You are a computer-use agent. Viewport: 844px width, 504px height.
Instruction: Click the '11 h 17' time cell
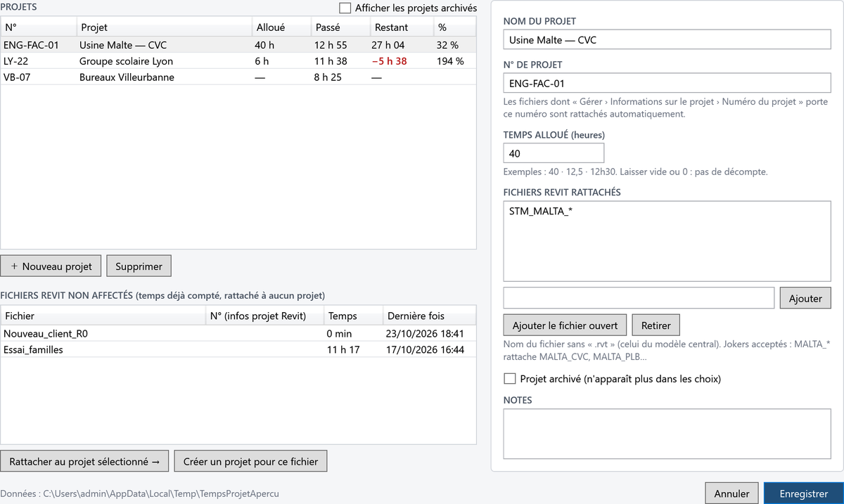pyautogui.click(x=343, y=349)
